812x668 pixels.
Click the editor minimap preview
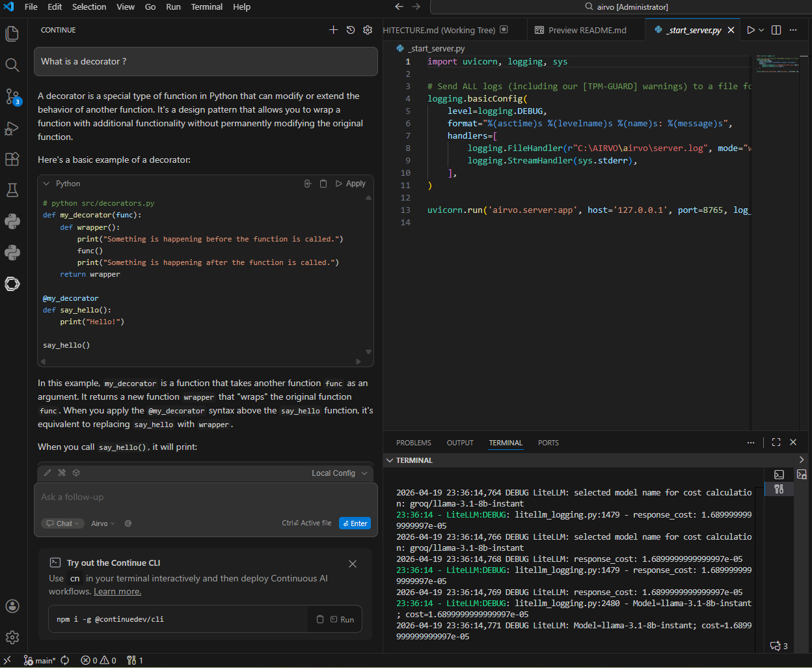click(777, 64)
